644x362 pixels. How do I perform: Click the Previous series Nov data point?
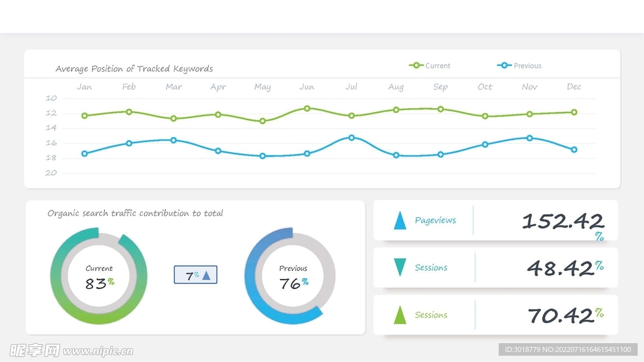[530, 138]
